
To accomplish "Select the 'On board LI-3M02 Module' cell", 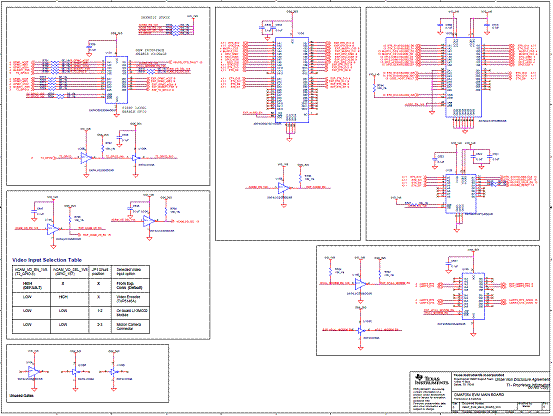I will (130, 313).
